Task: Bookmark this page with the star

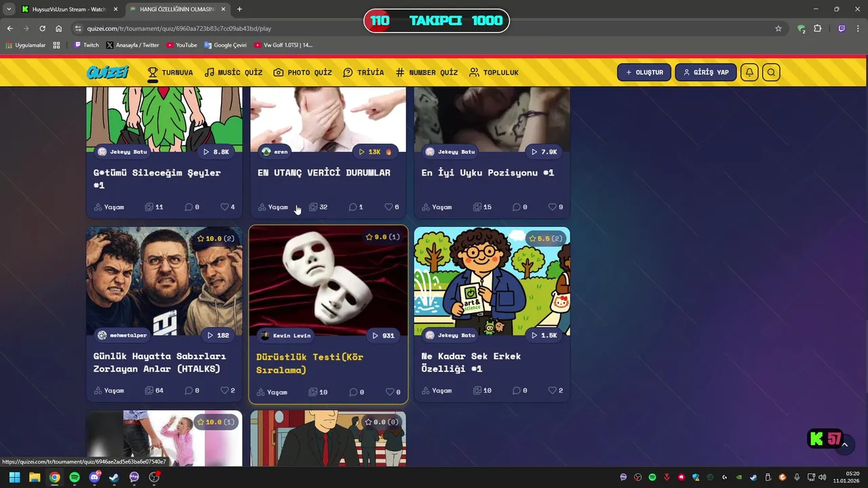Action: 778,28
